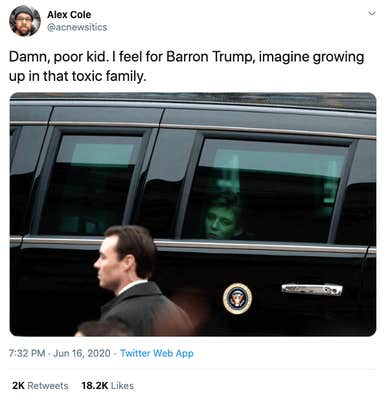Click the word Likes beside 18.2K
Image resolution: width=386 pixels, height=400 pixels.
pos(122,386)
